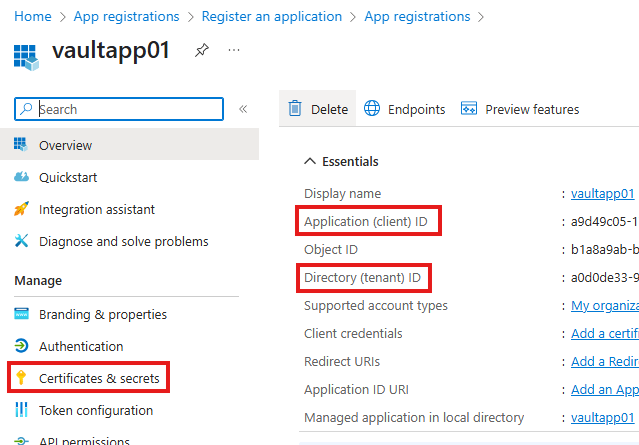Click Add a certificate link

pyautogui.click(x=605, y=333)
